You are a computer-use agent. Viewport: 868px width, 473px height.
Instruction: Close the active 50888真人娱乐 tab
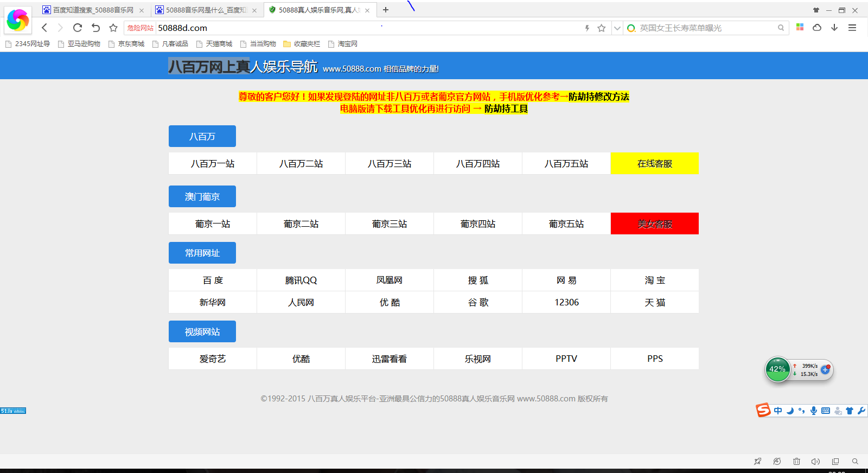click(x=367, y=10)
